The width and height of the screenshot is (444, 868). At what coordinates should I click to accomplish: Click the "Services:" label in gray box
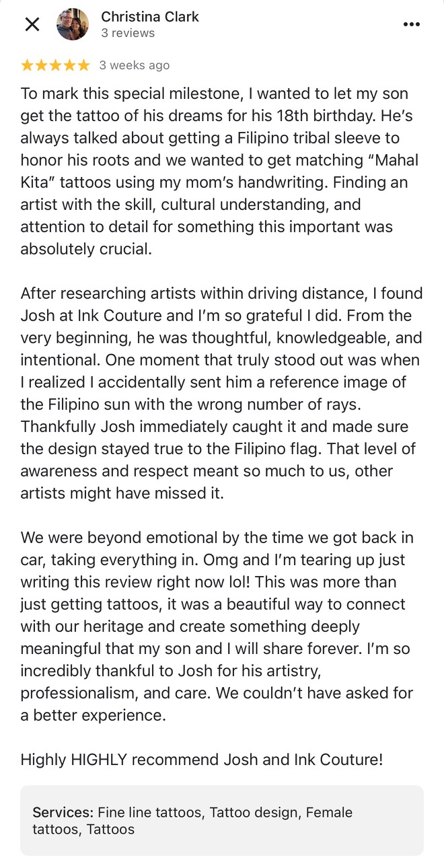click(x=63, y=813)
